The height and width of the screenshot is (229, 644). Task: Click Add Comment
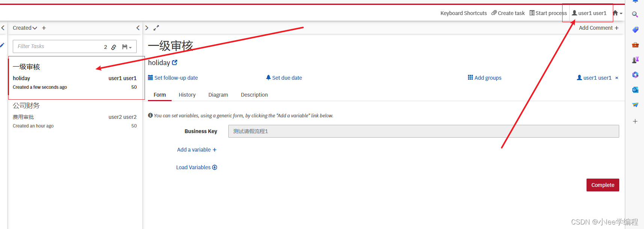[599, 28]
